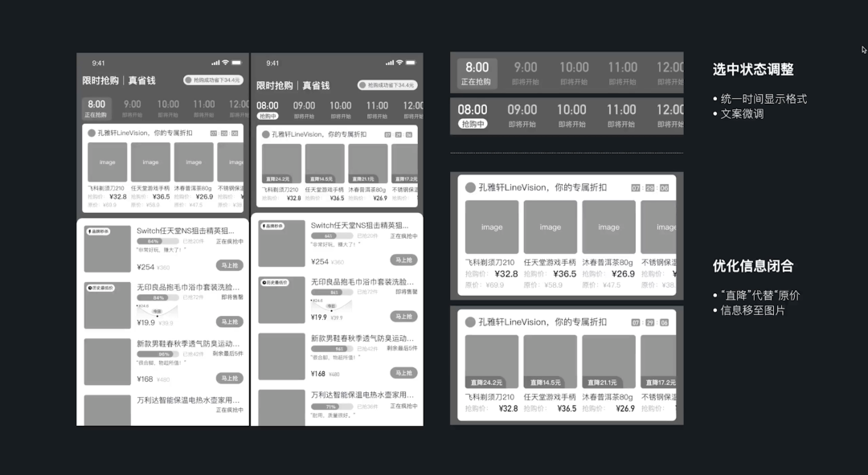This screenshot has width=868, height=475.
Task: Click the 无印良品抱毛巾浴巾 title in right phone
Action: (362, 282)
